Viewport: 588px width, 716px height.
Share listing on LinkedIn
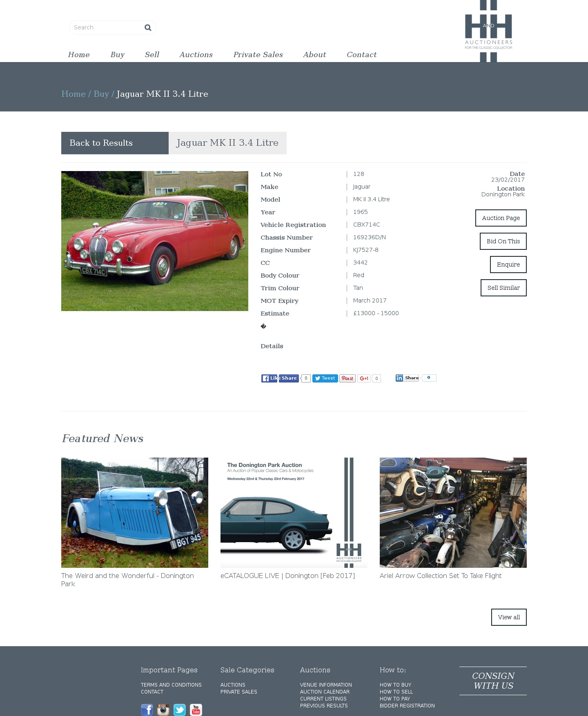[x=407, y=378]
